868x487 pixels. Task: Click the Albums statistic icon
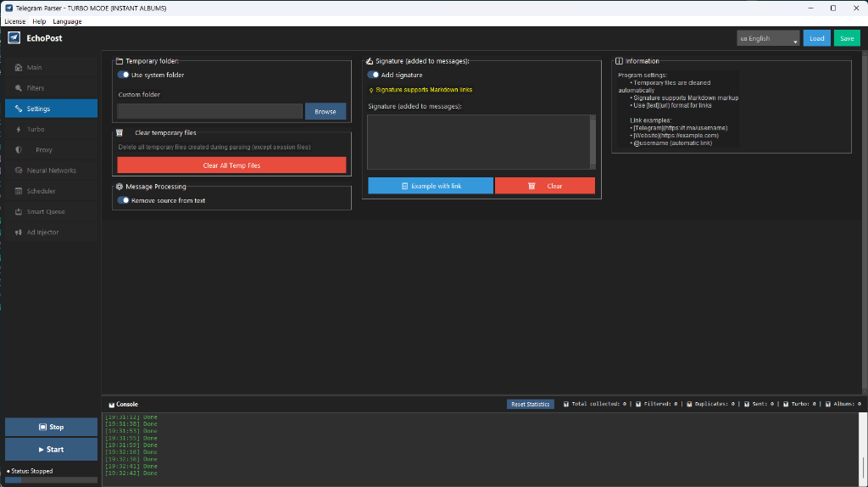click(x=827, y=405)
